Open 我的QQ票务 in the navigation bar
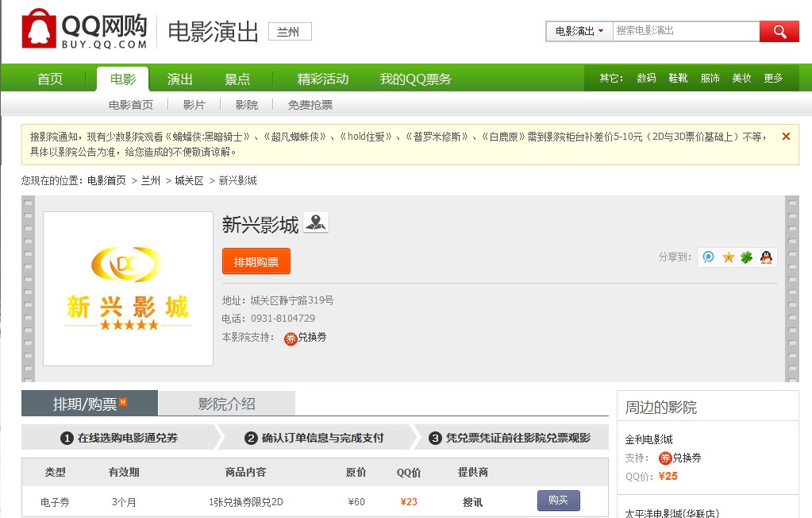The height and width of the screenshot is (518, 812). (415, 79)
